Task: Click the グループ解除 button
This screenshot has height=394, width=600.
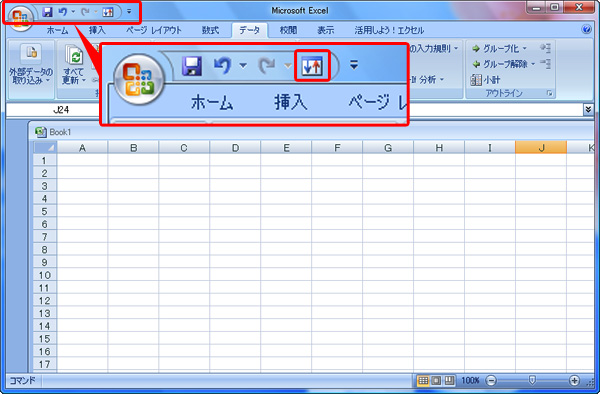Action: (500, 64)
